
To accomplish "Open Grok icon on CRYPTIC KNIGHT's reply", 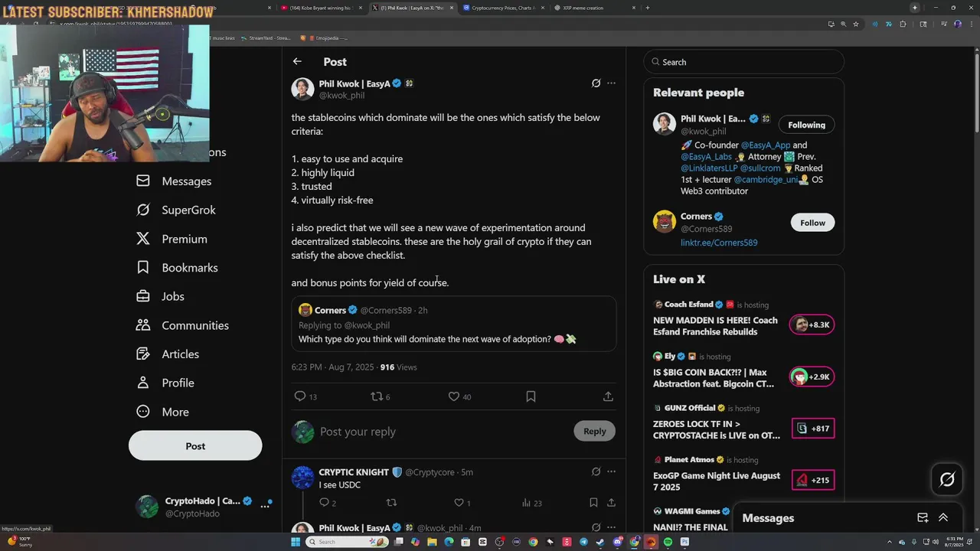I will point(596,472).
